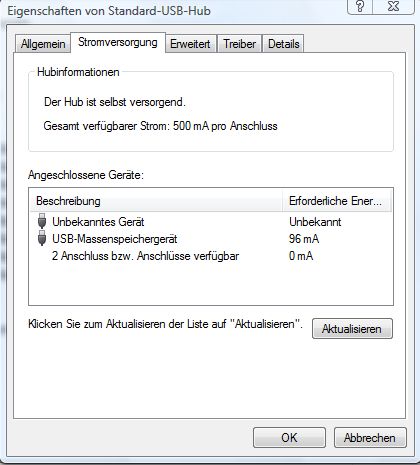Open the Details tab

(284, 44)
